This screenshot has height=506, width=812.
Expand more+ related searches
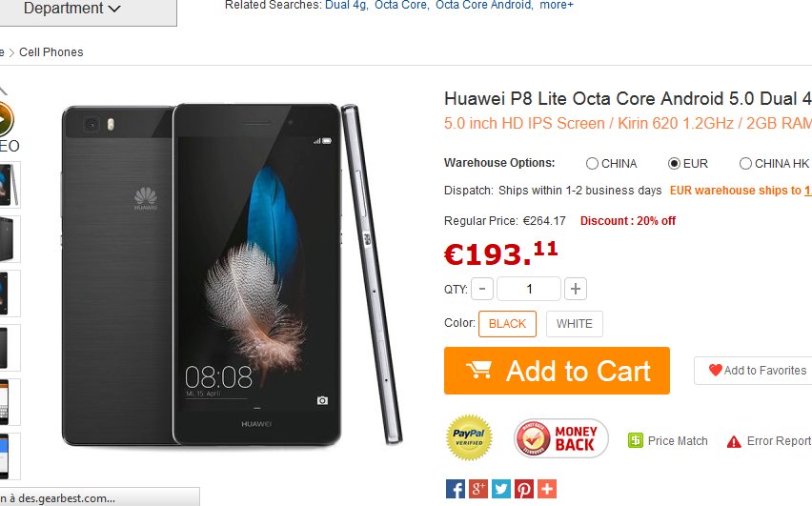[557, 5]
